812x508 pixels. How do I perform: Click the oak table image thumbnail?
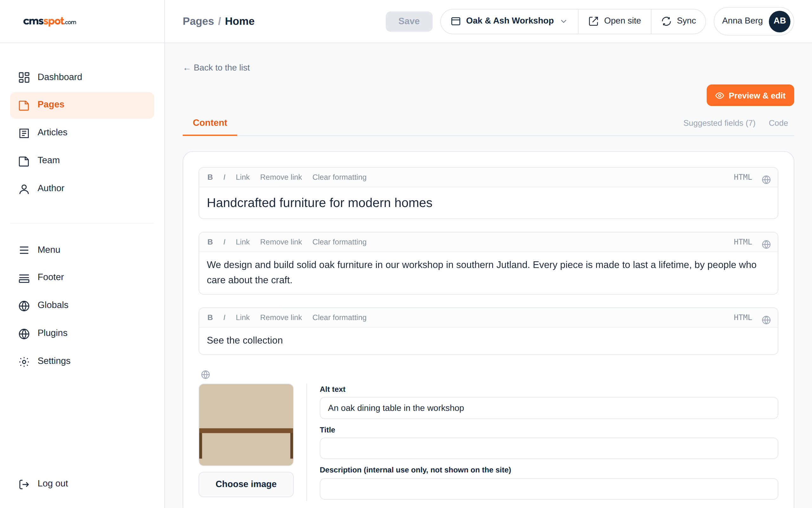coord(246,424)
